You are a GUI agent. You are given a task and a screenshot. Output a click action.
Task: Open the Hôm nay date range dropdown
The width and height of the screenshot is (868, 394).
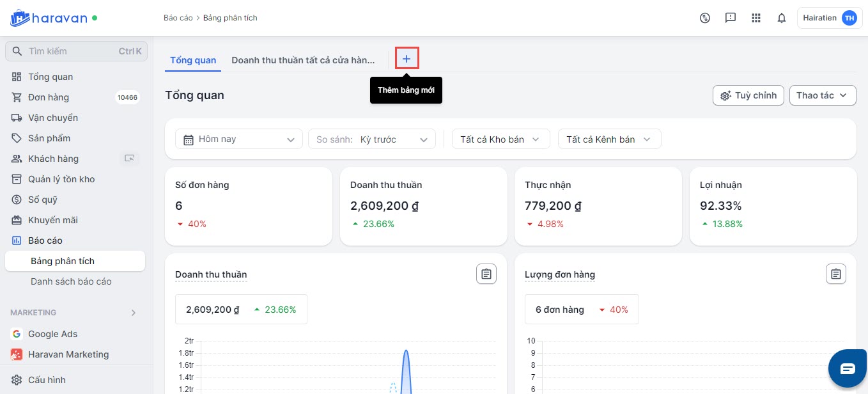239,139
